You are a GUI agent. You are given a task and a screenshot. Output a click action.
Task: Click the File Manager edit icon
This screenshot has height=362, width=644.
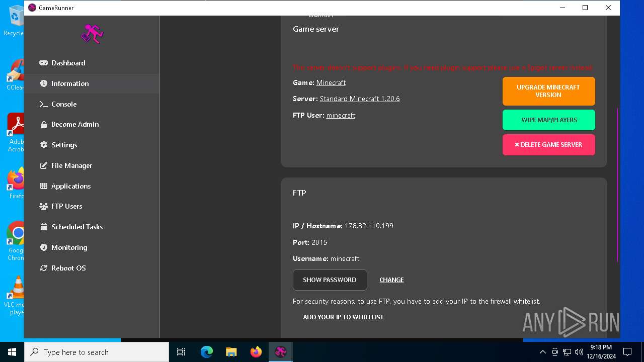(x=43, y=165)
